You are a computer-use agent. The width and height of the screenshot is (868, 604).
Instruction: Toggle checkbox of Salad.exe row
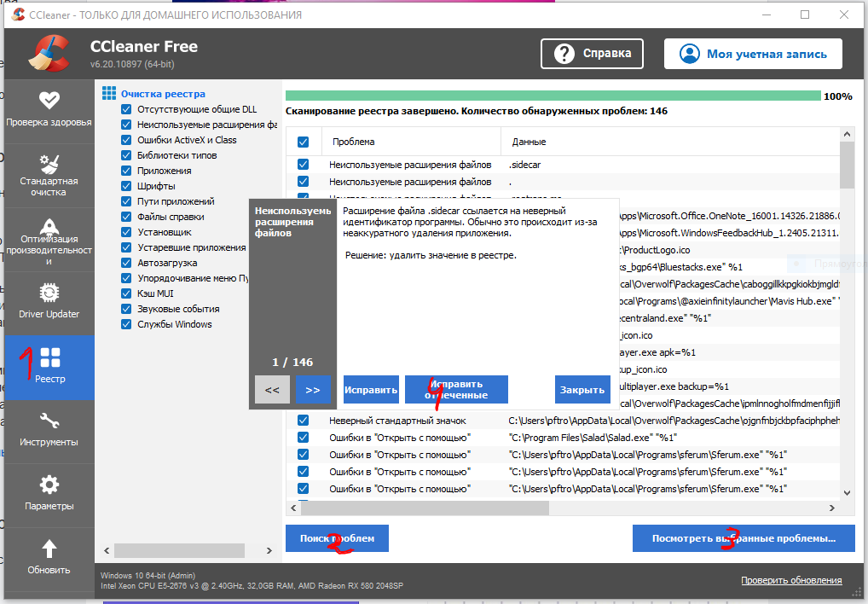(x=303, y=438)
